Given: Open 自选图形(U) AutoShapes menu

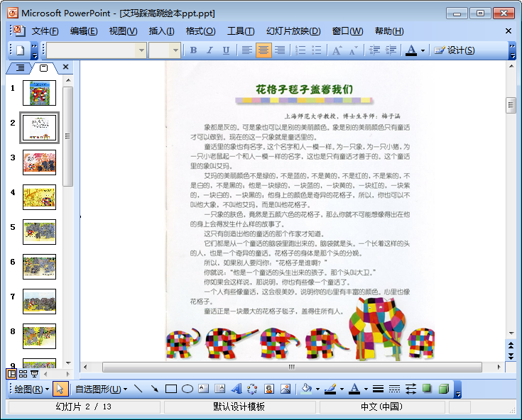Looking at the screenshot, I should (101, 389).
